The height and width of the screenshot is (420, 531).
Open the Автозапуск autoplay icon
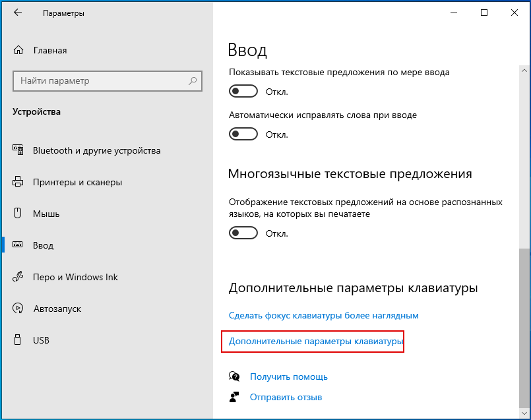pyautogui.click(x=18, y=309)
